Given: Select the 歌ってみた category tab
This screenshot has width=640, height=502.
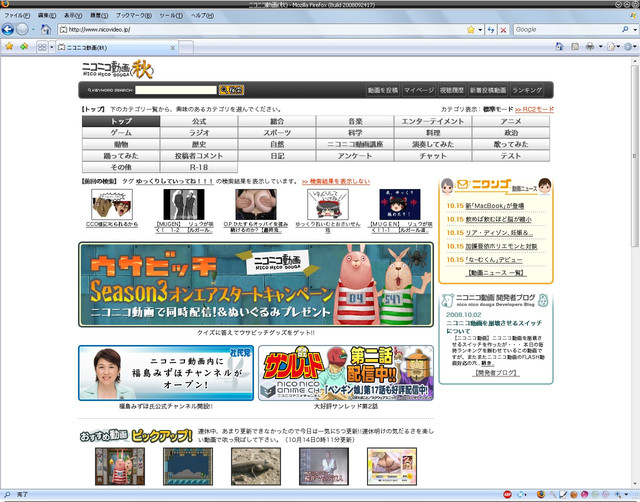Looking at the screenshot, I should (x=511, y=144).
